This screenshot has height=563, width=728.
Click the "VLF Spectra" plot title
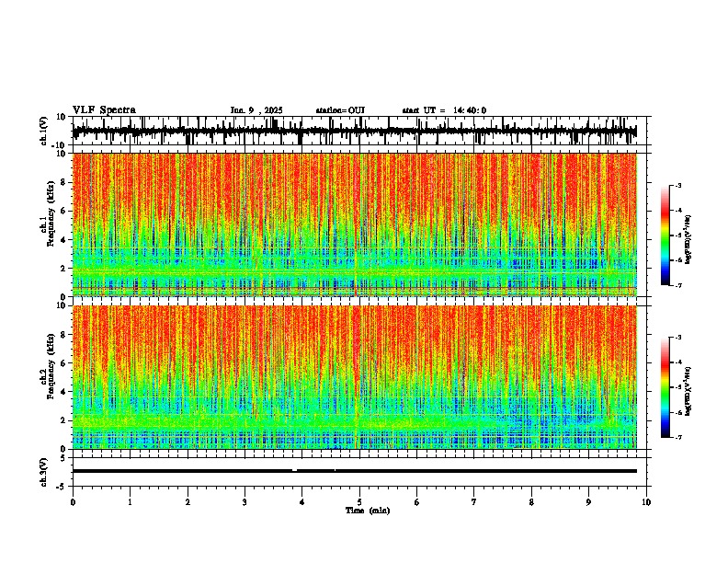(104, 109)
